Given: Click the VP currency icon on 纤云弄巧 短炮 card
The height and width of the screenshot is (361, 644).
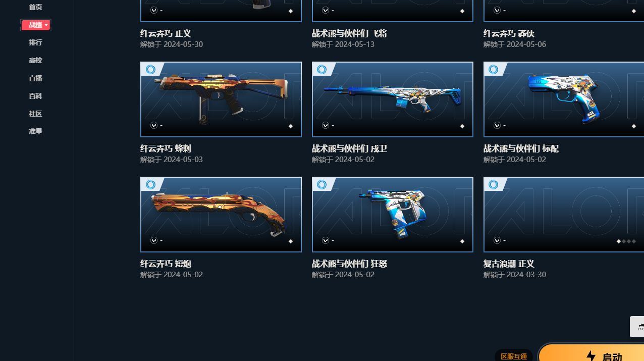Looking at the screenshot, I should pyautogui.click(x=153, y=240).
